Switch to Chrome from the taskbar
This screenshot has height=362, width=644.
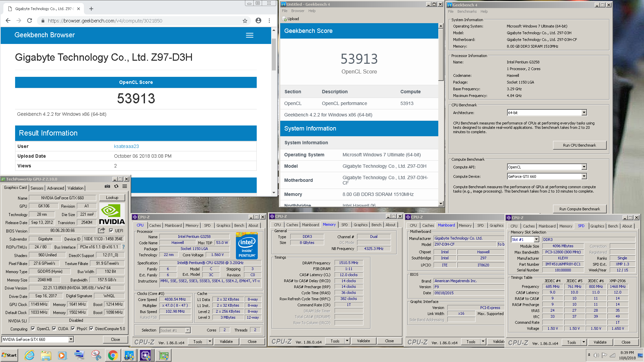113,355
